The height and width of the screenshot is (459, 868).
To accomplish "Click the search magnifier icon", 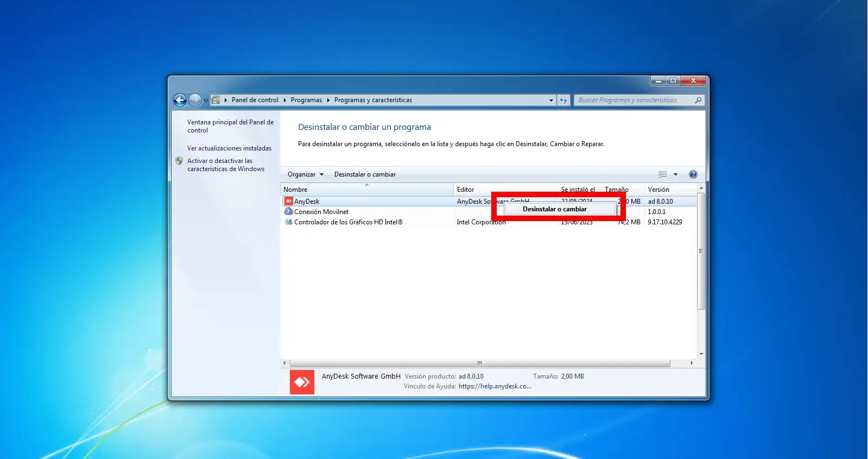I will point(699,100).
